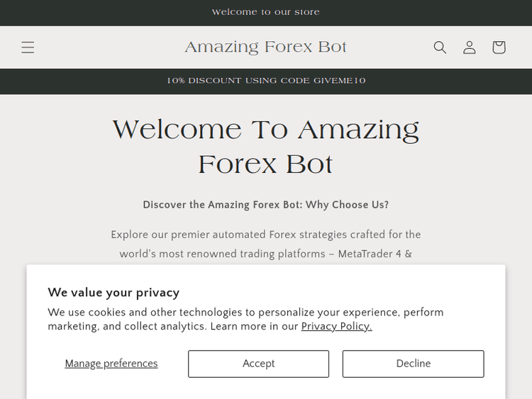
Task: Click the 'Welcome to our store' banner text
Action: tap(266, 12)
